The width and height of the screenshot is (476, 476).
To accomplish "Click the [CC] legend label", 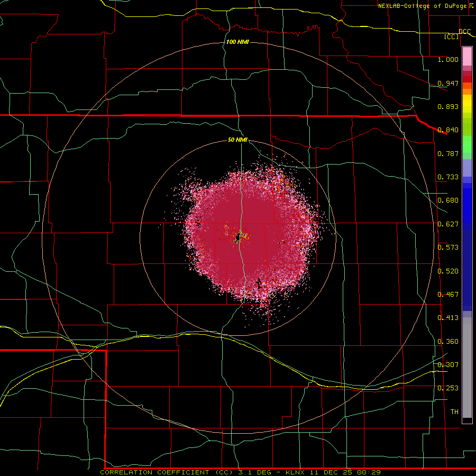I will (x=451, y=37).
